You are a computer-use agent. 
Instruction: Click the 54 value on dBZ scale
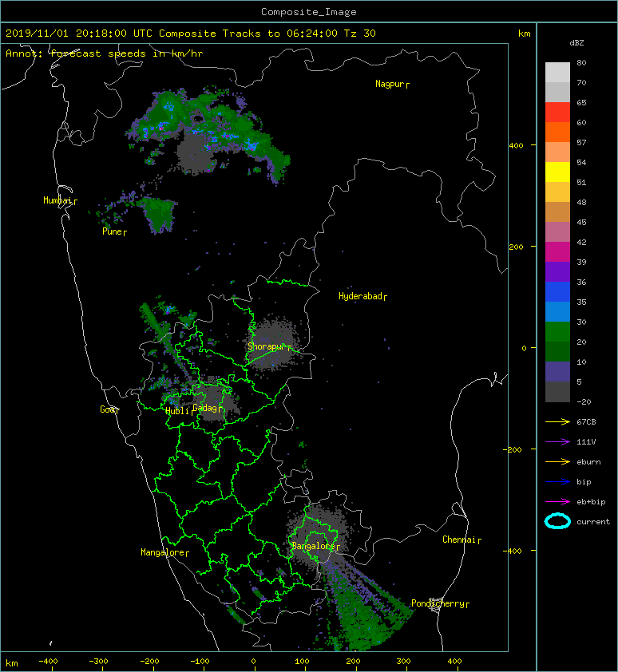click(x=581, y=163)
